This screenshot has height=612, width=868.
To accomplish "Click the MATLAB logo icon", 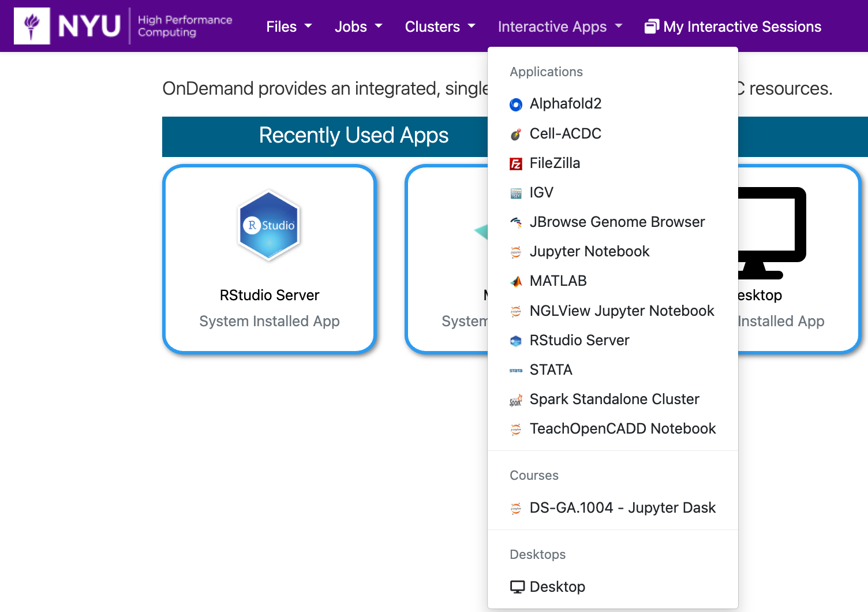I will coord(516,281).
